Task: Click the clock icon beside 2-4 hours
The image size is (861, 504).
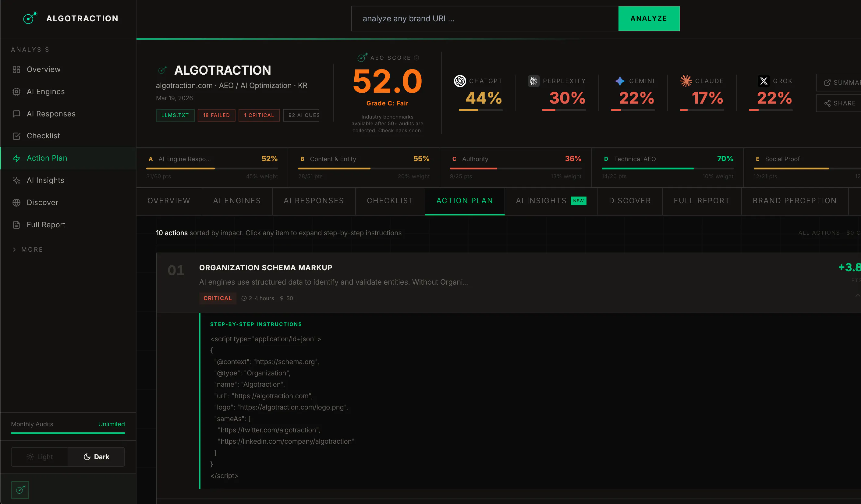Action: pyautogui.click(x=244, y=298)
